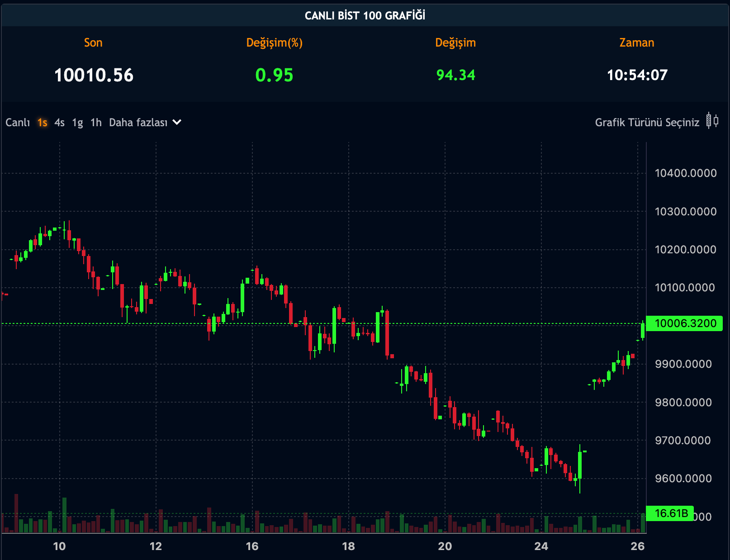The height and width of the screenshot is (560, 730).
Task: Click the current price tag 10006.3200
Action: pyautogui.click(x=684, y=323)
